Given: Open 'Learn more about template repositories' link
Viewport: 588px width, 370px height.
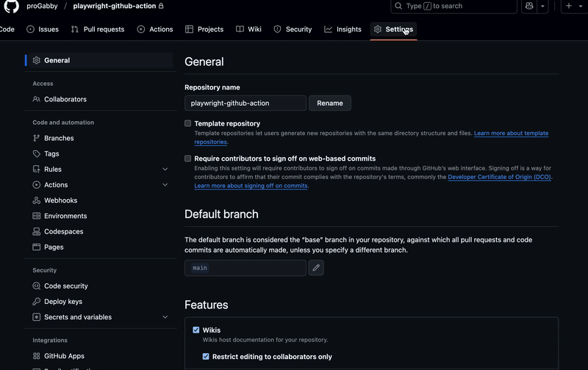Looking at the screenshot, I should [x=511, y=134].
